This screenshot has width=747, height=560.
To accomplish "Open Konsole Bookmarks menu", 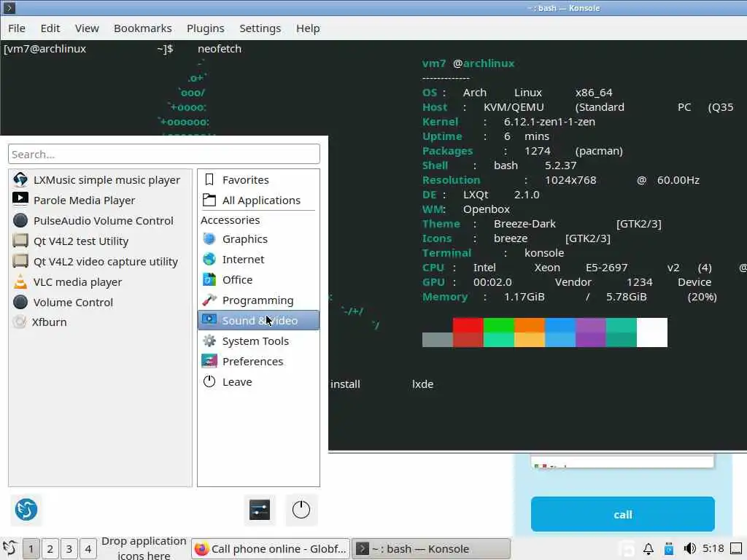I will pos(143,28).
